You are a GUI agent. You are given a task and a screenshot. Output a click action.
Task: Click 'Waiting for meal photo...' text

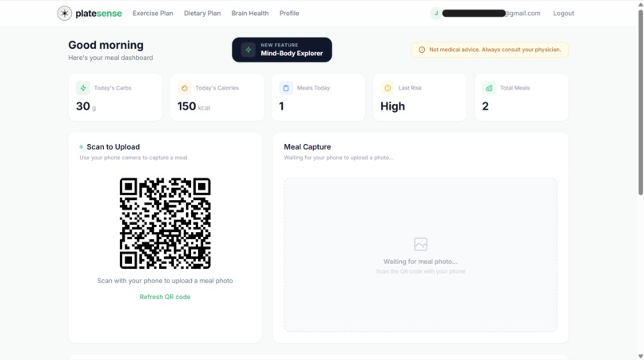[x=420, y=262]
